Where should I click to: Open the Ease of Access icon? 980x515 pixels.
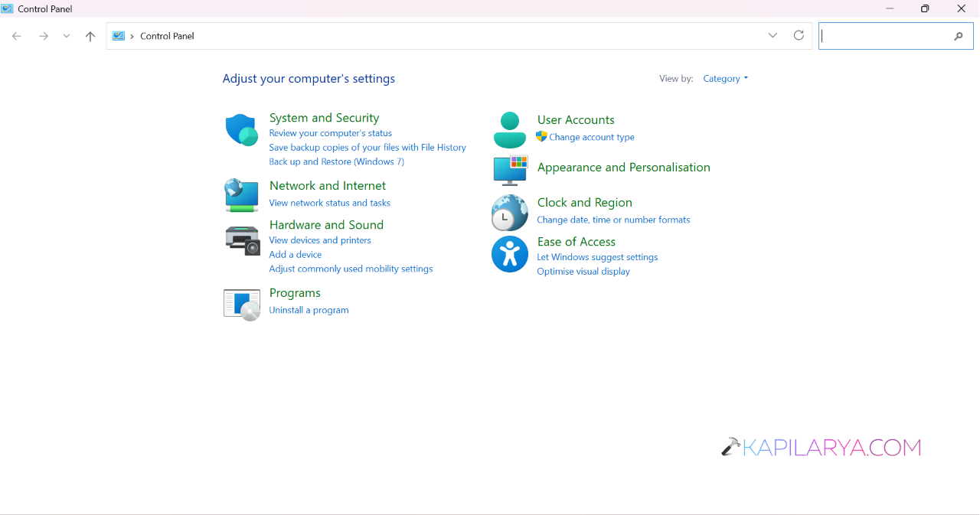coord(510,254)
